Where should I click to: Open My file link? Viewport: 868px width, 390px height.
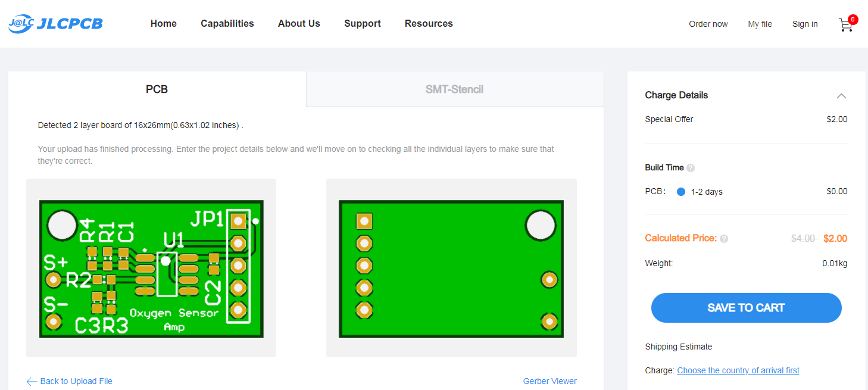pos(760,24)
